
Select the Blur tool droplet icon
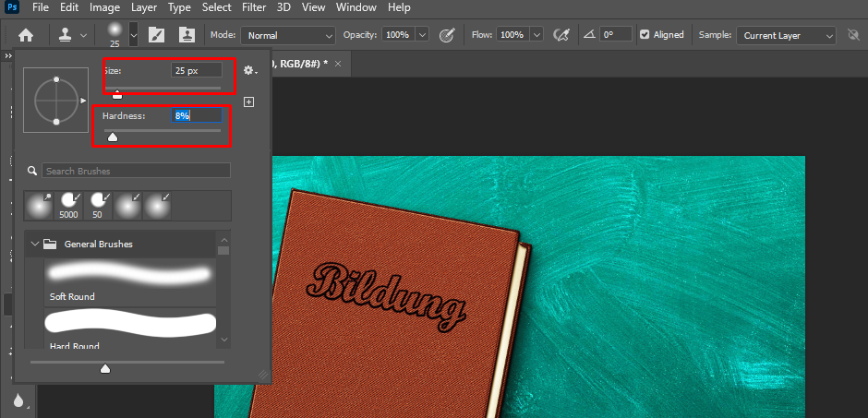tap(18, 400)
